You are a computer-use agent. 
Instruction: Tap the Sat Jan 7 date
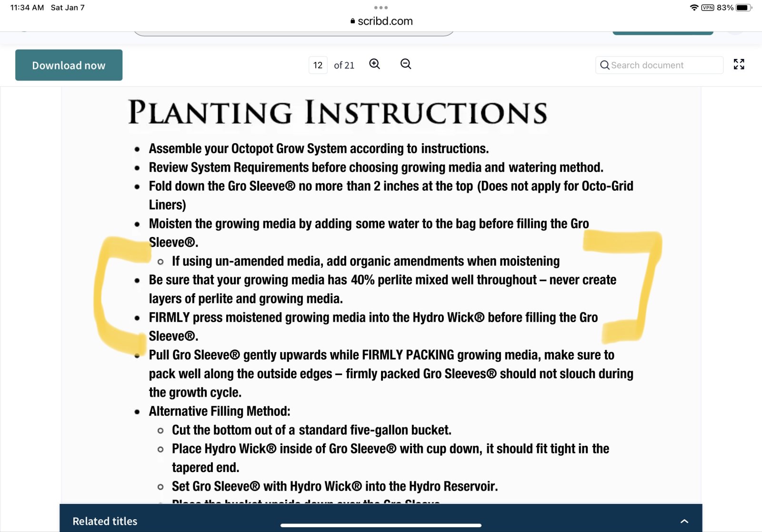tap(68, 8)
